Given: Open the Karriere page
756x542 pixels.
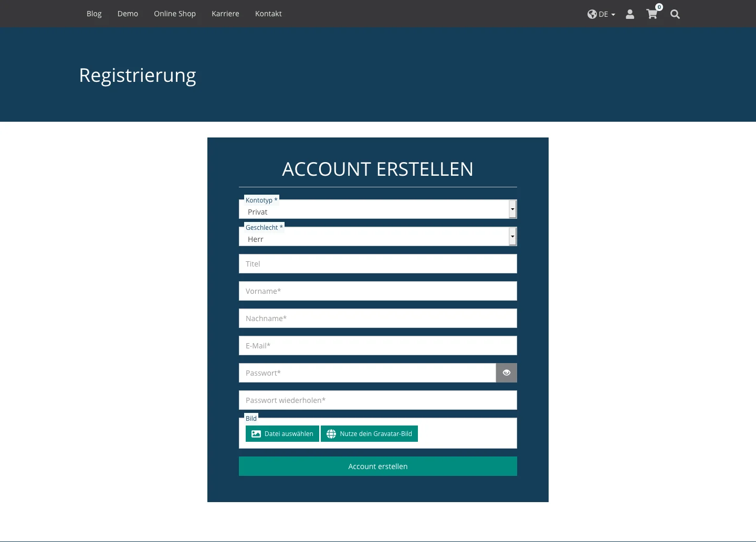Looking at the screenshot, I should point(225,14).
